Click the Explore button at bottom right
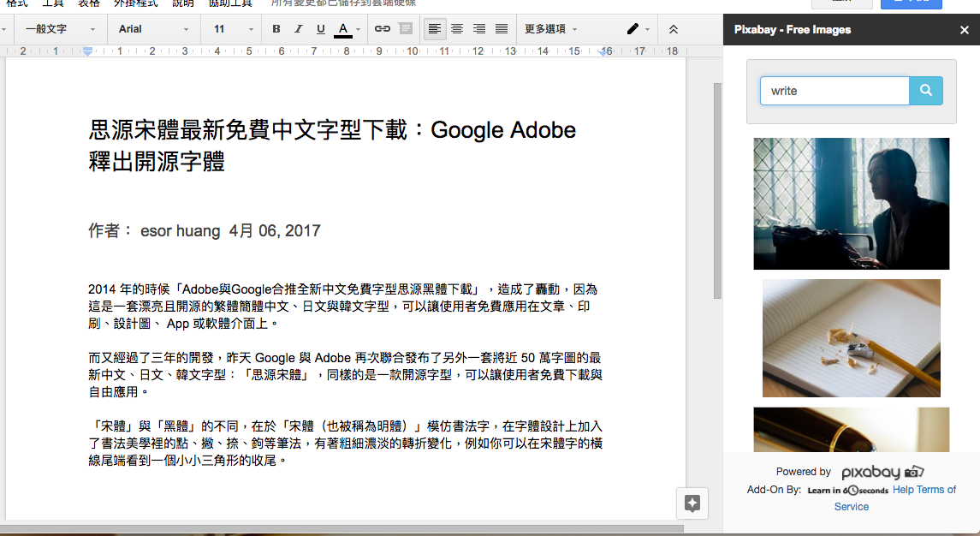The width and height of the screenshot is (980, 536). pos(692,503)
